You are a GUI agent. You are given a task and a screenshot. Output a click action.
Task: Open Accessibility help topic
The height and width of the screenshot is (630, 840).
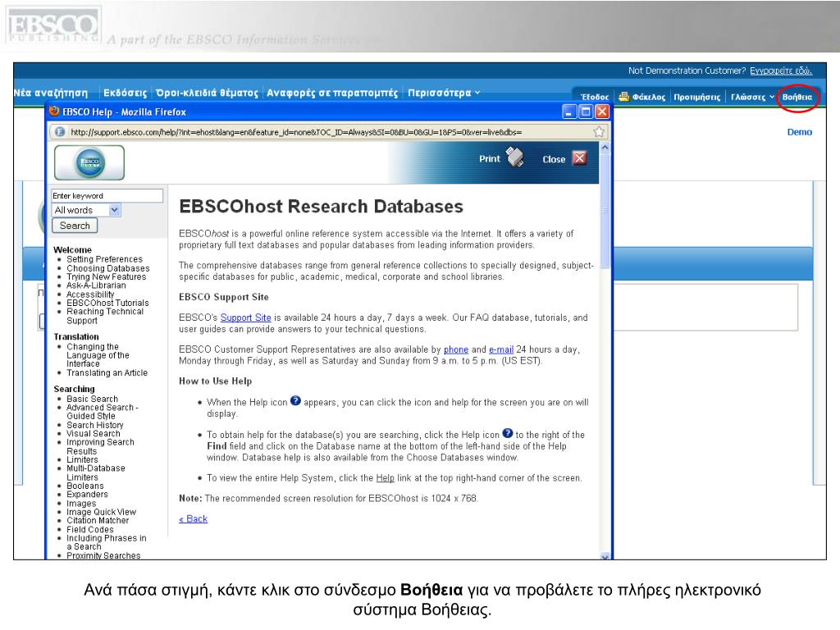point(90,294)
